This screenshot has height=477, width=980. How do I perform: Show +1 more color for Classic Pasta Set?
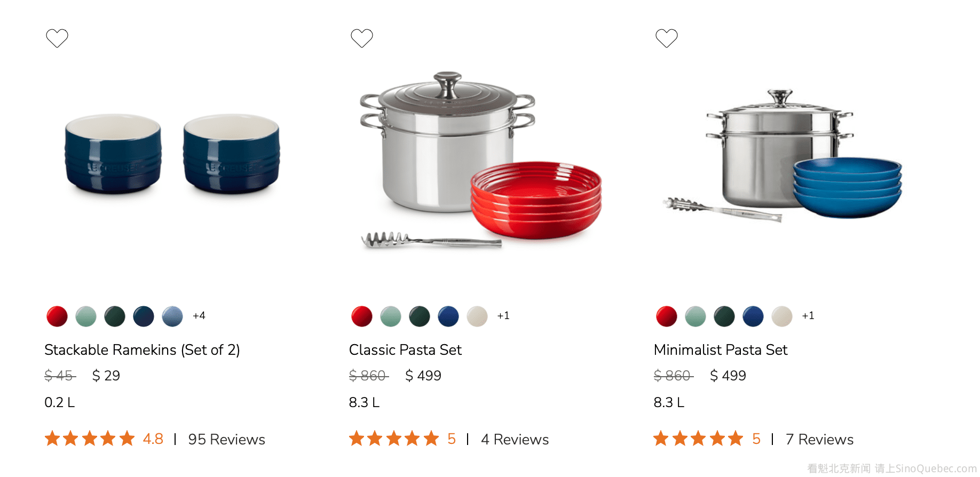pyautogui.click(x=503, y=316)
